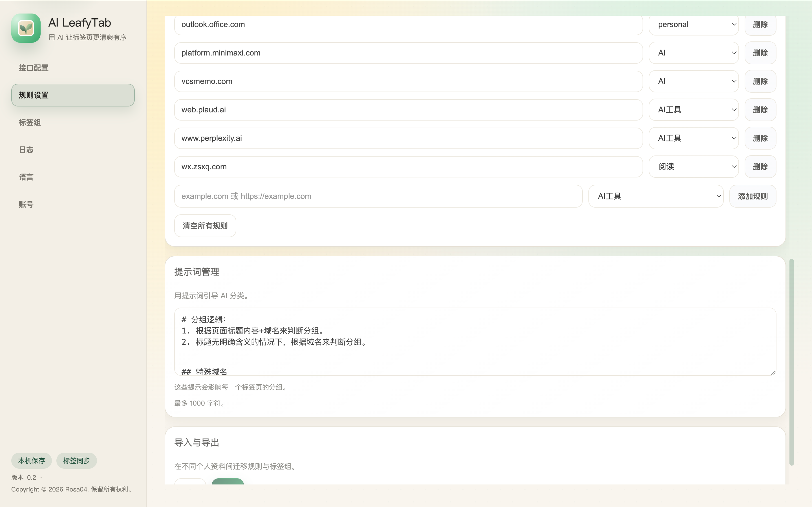Click the 清空所有规则 button

click(x=205, y=226)
